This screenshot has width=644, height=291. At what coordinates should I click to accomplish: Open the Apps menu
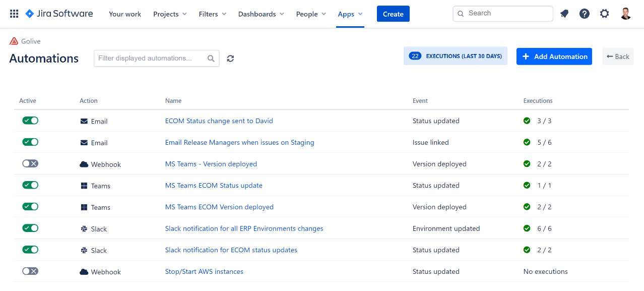[x=350, y=14]
